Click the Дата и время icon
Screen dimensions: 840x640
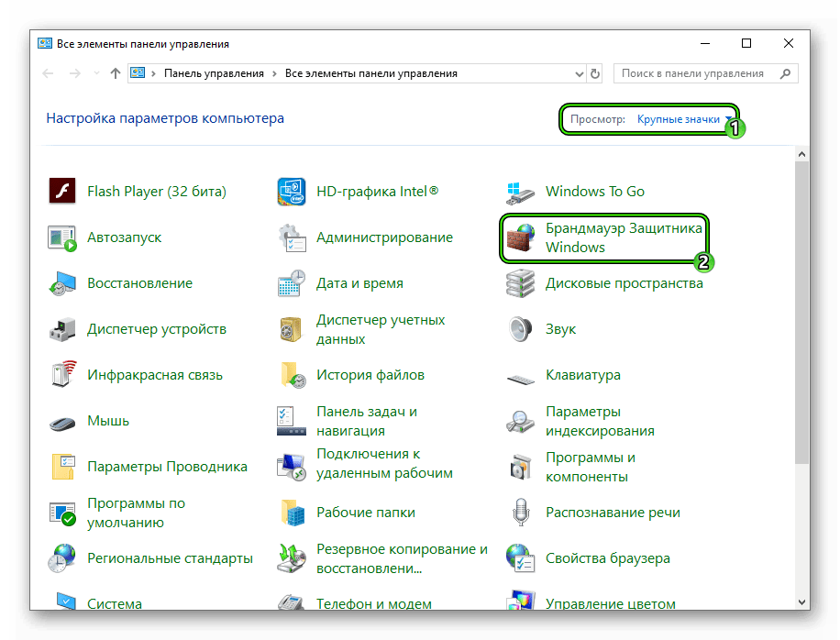tap(292, 283)
